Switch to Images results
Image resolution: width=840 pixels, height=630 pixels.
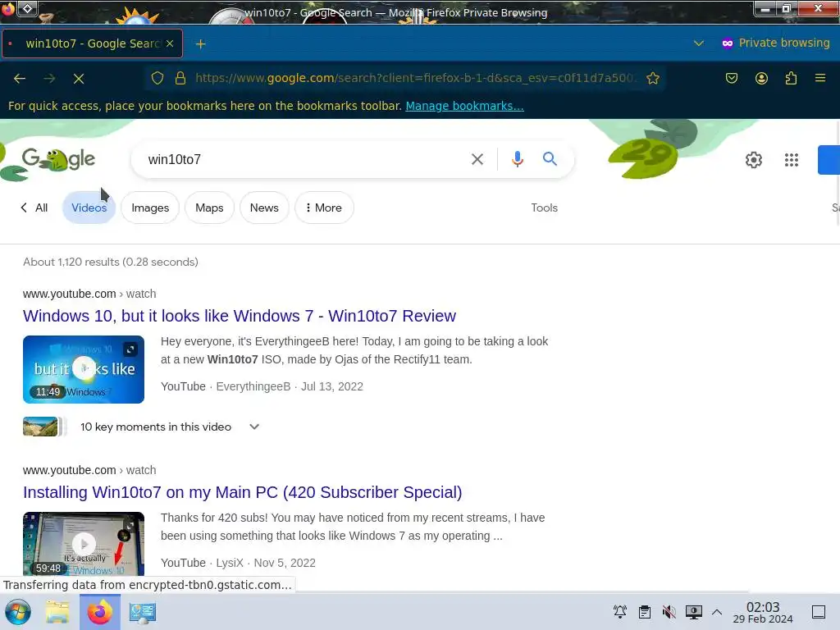150,208
